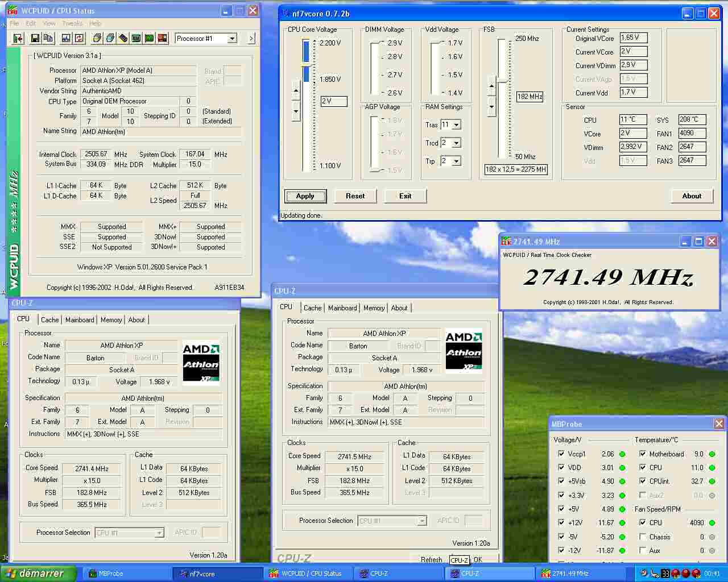Screen dimensions: 728x582
Task: Toggle the +12V voltage checkbox
Action: (x=561, y=523)
